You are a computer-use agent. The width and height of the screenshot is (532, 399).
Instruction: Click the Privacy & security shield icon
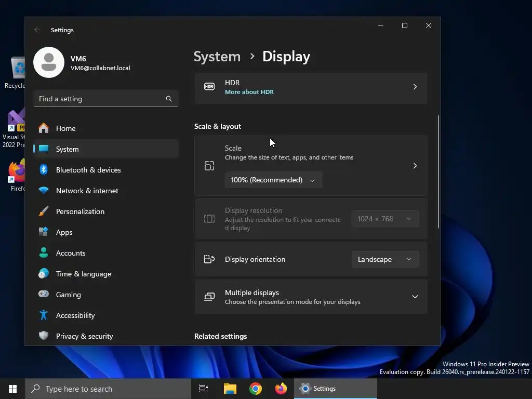[44, 336]
